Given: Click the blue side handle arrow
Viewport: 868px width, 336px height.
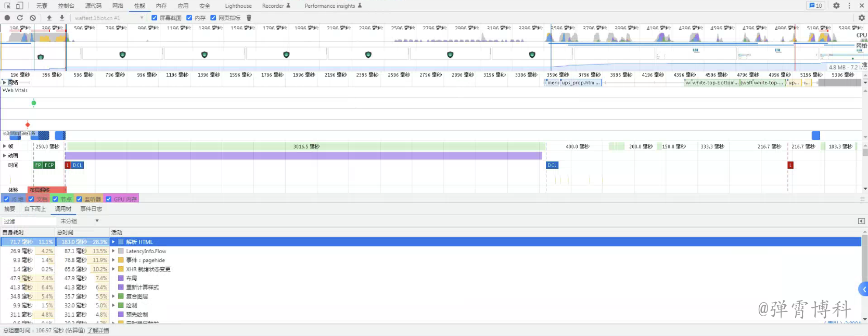Looking at the screenshot, I should [x=863, y=289].
